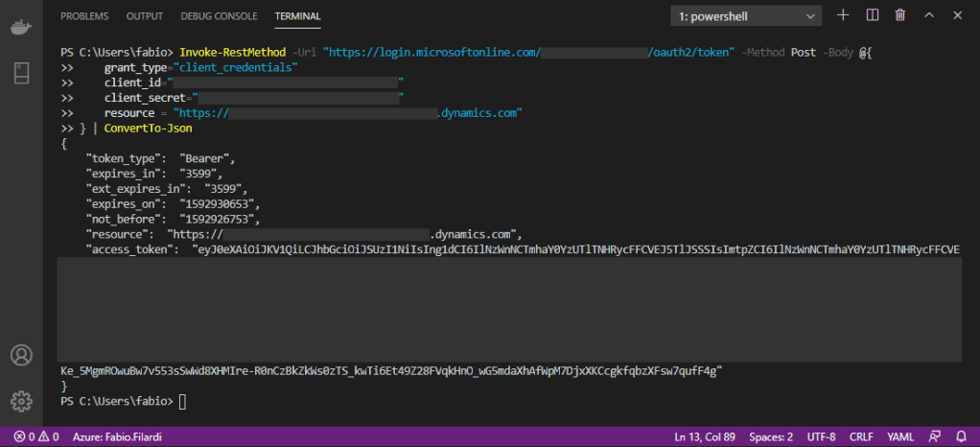Open the Accounts icon in activity bar
Viewport: 980px width, 447px height.
(20, 355)
